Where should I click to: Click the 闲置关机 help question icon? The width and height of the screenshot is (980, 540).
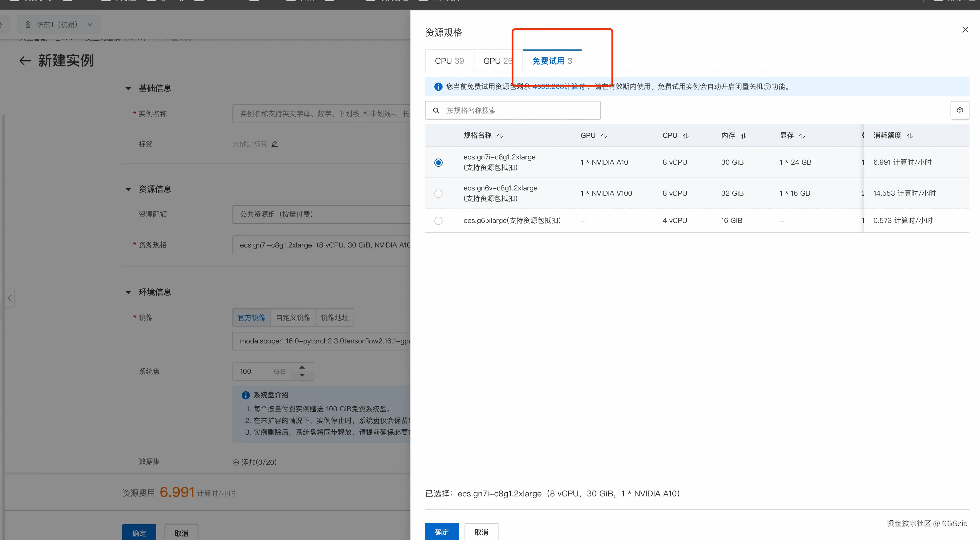[x=767, y=87]
